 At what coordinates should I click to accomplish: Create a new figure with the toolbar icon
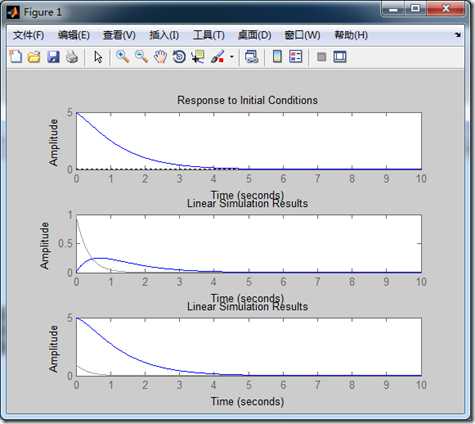click(15, 57)
